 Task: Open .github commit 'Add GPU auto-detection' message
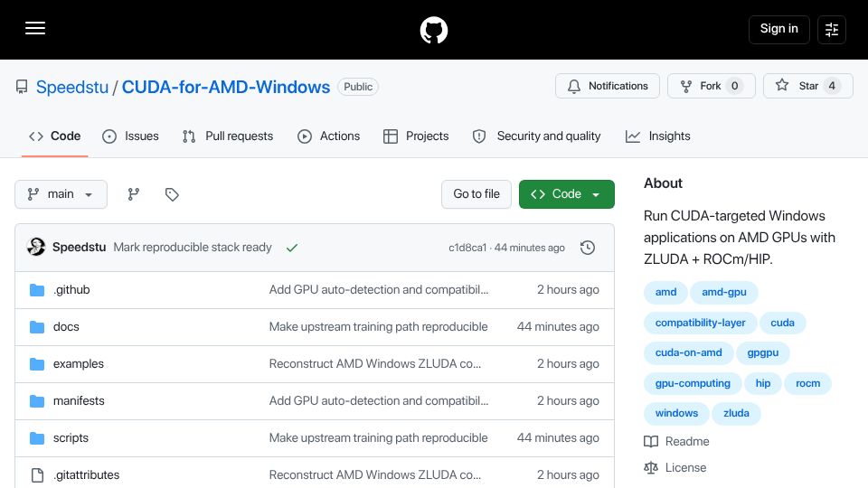(x=379, y=290)
